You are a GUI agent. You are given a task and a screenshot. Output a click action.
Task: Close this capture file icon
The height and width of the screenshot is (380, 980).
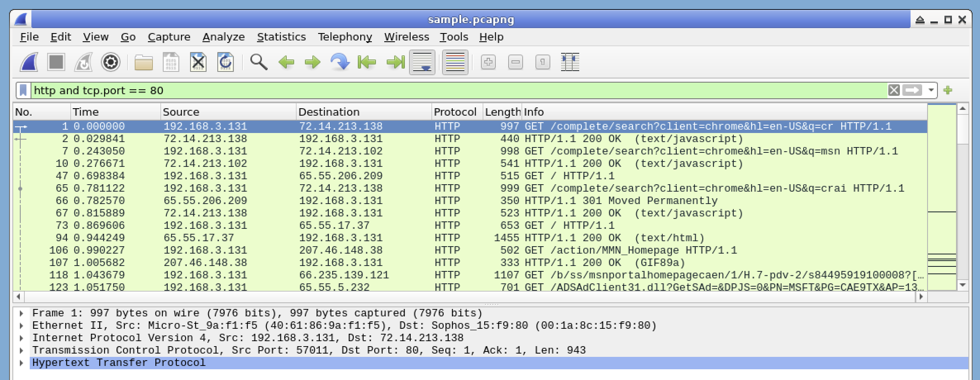click(198, 62)
